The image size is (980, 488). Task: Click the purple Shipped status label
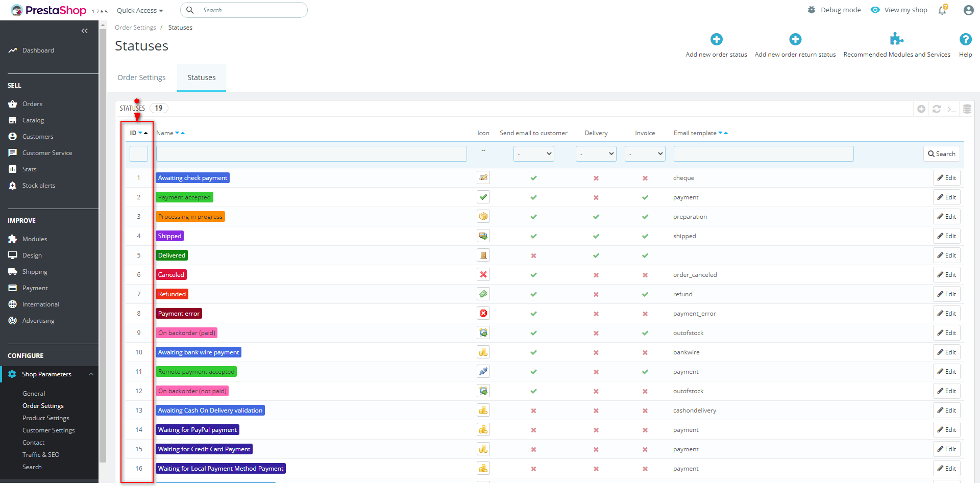click(169, 236)
